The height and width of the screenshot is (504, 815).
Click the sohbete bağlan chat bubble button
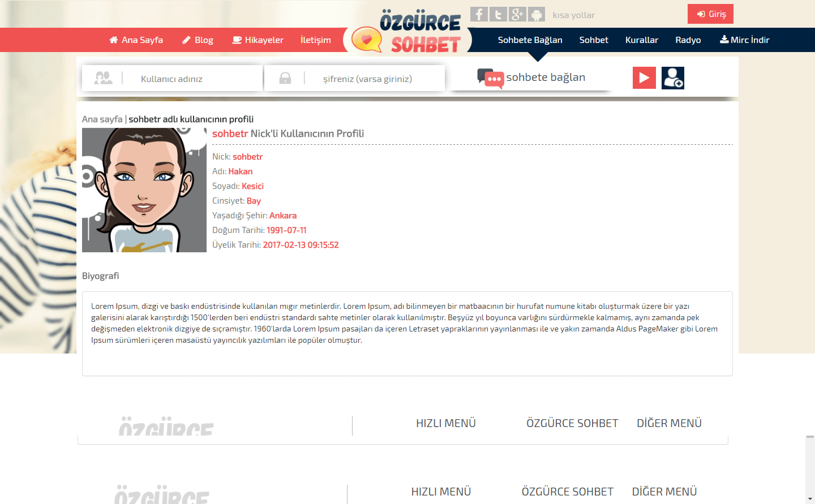coord(531,78)
